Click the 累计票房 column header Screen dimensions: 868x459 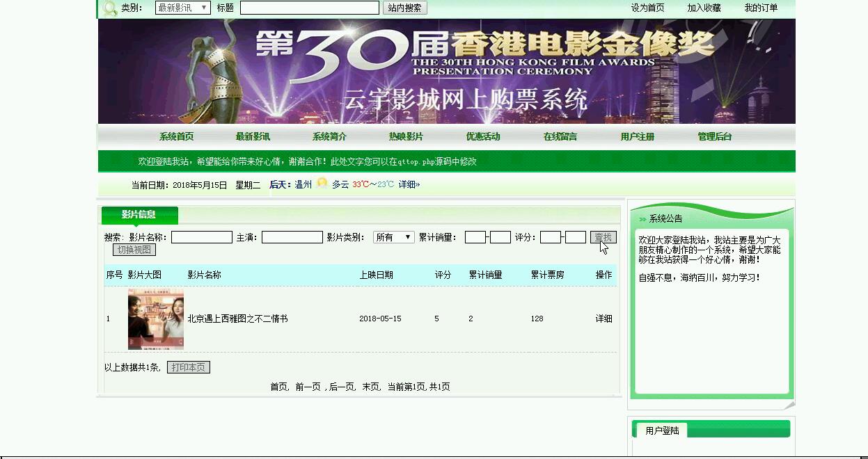[x=547, y=275]
